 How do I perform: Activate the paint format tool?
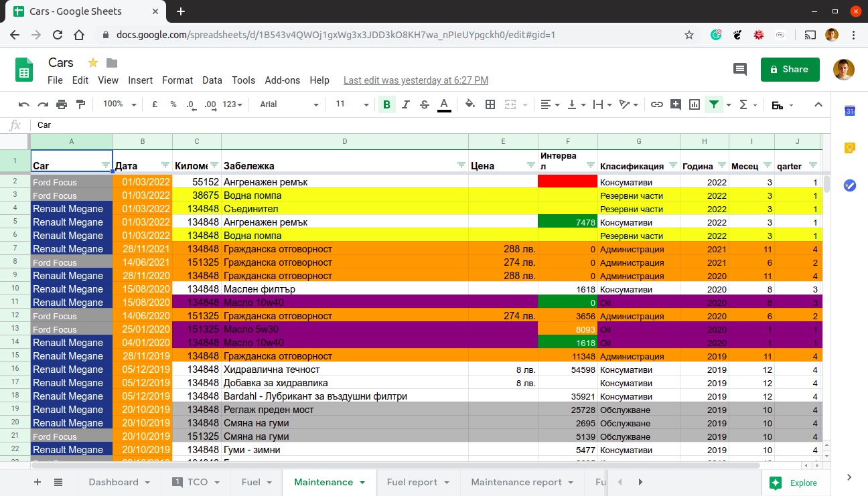click(x=81, y=104)
